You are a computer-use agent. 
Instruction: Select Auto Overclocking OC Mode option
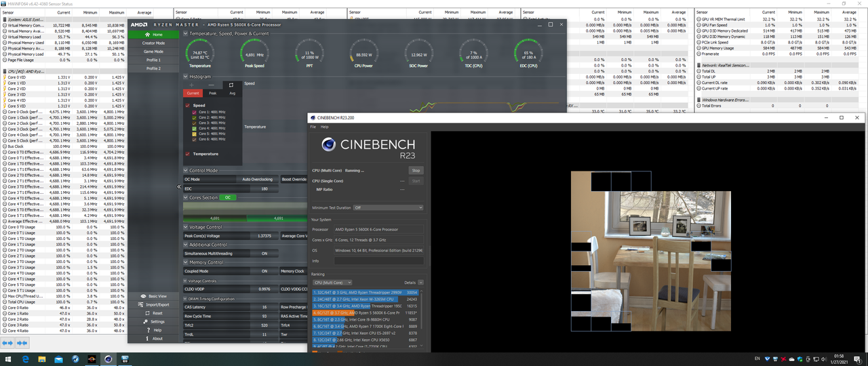[258, 180]
